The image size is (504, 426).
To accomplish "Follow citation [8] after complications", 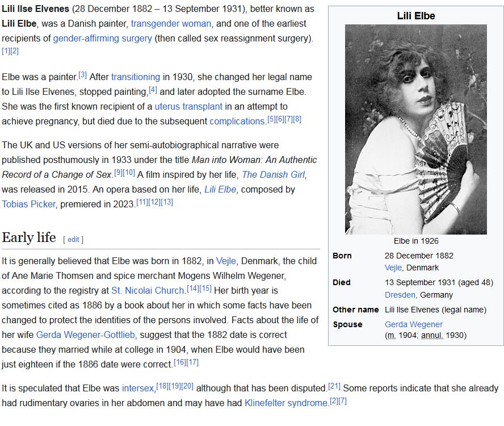I will tap(297, 119).
